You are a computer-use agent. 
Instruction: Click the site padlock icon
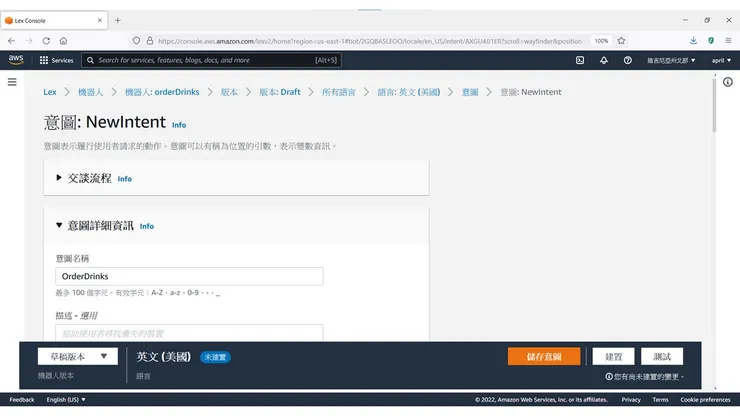tap(150, 41)
